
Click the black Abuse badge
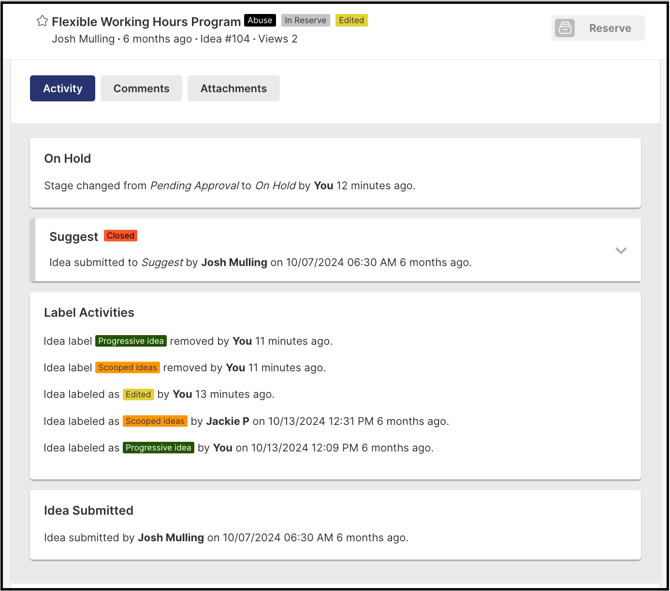(260, 20)
